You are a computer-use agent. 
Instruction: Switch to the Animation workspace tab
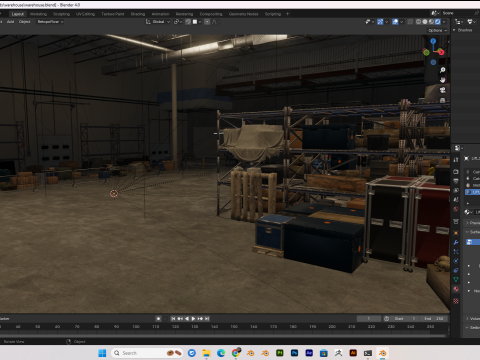tap(160, 14)
